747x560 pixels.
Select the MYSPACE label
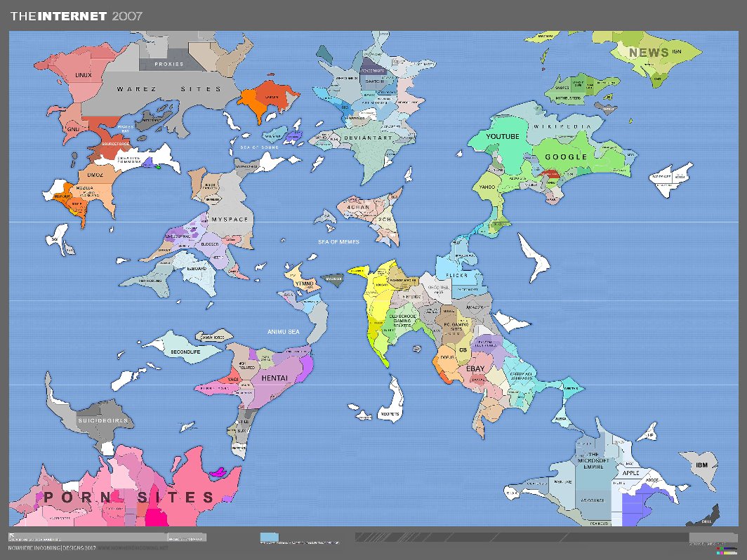click(230, 220)
